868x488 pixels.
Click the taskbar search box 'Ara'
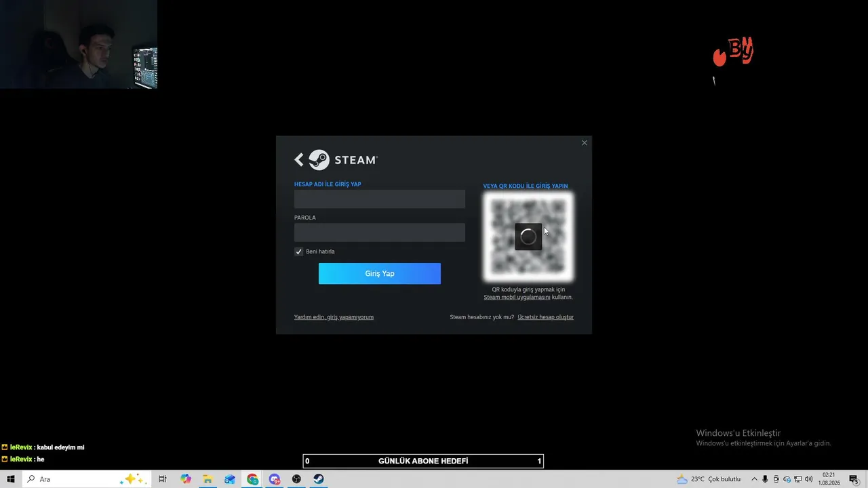coord(85,479)
